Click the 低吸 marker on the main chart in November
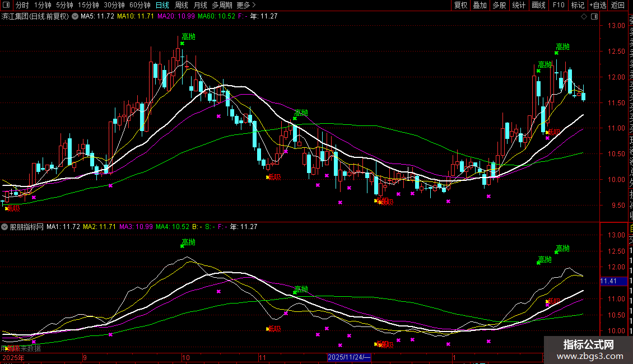 274,178
